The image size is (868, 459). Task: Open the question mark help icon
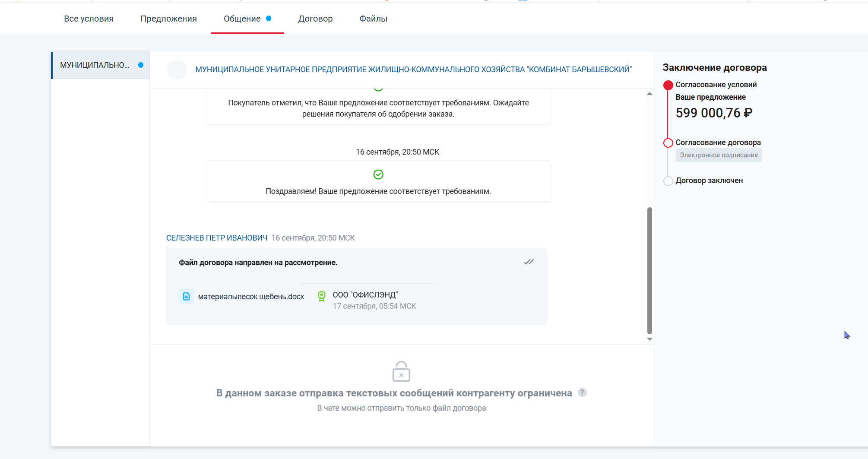pos(582,393)
